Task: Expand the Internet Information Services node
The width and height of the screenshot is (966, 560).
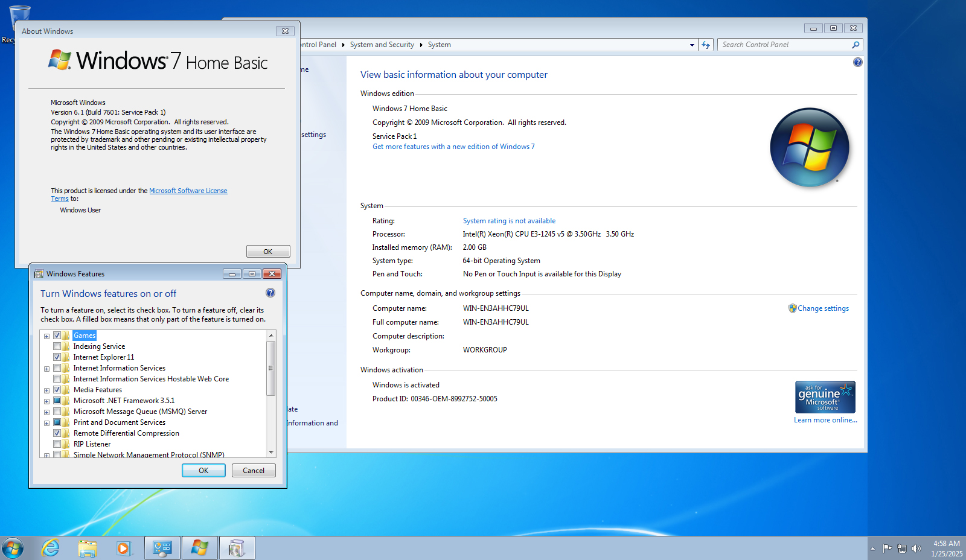Action: point(46,369)
